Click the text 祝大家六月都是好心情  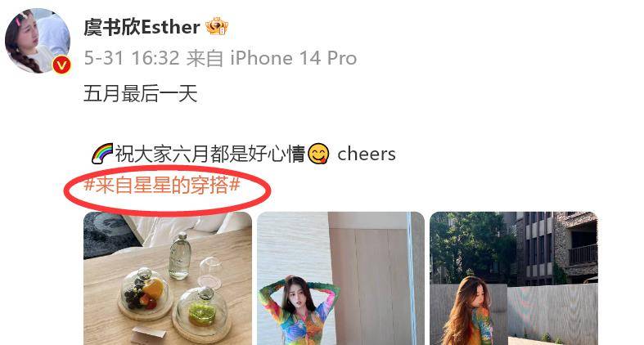pos(209,154)
